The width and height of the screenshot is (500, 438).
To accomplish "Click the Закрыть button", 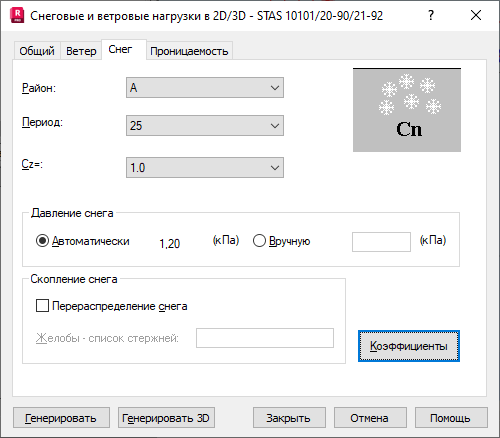I will pyautogui.click(x=289, y=418).
